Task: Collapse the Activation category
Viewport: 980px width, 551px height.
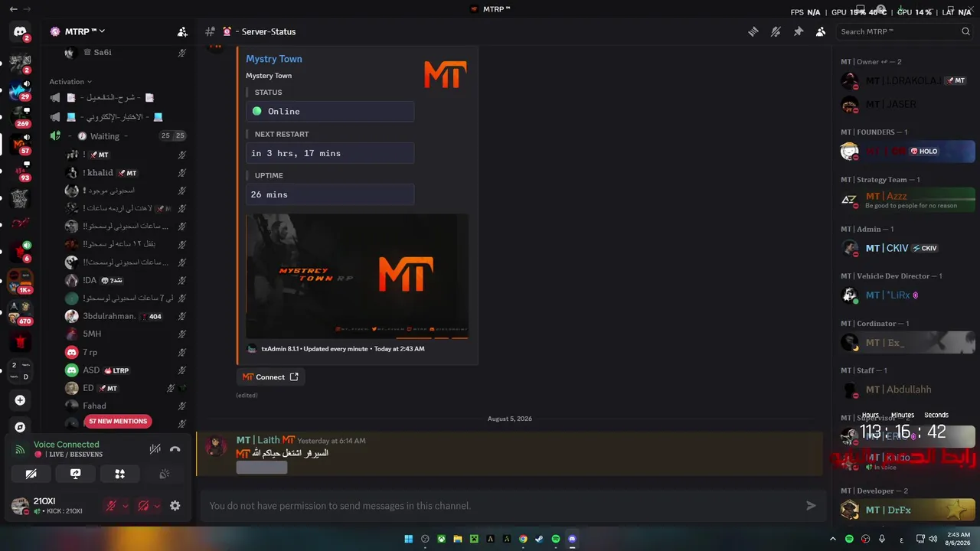Action: tap(70, 82)
